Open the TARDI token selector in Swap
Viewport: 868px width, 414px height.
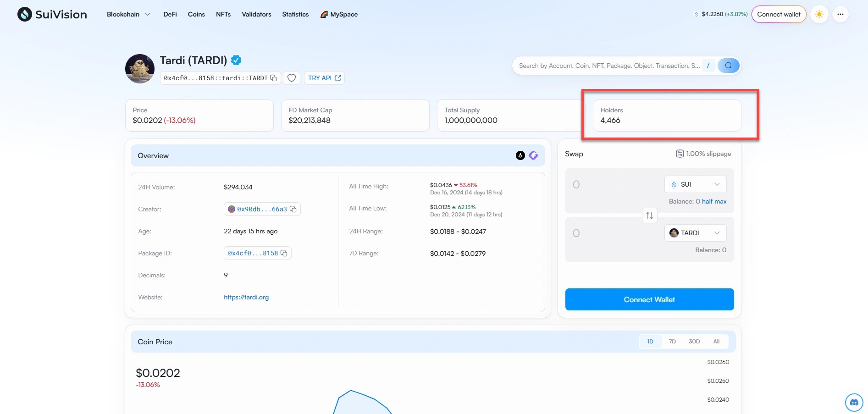coord(695,232)
